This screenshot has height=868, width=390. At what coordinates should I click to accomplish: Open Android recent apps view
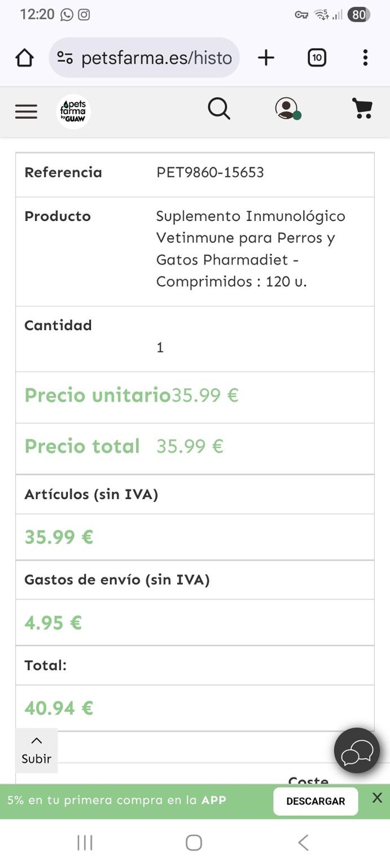point(85,843)
